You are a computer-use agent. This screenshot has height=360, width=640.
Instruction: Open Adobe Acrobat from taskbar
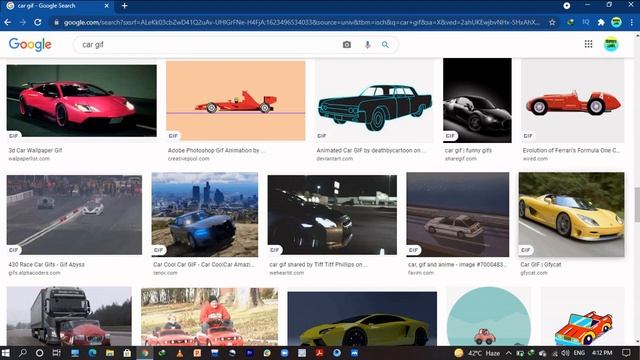click(x=319, y=353)
